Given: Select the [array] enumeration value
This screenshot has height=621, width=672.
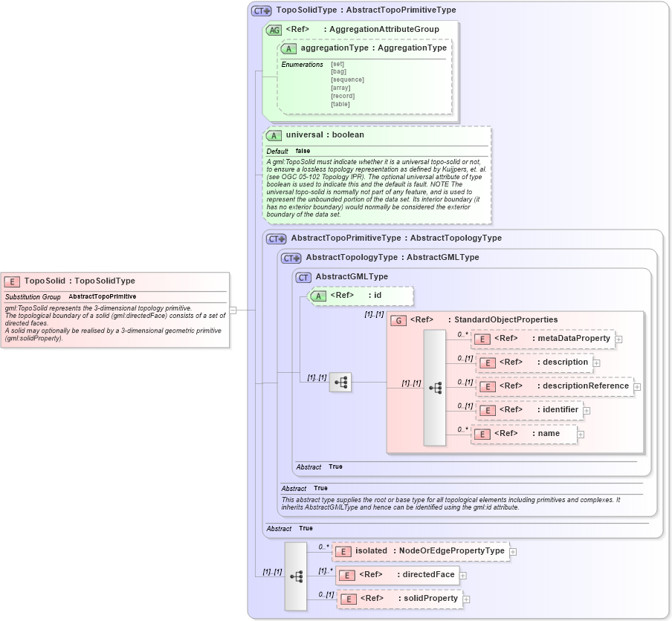Looking at the screenshot, I should 340,88.
